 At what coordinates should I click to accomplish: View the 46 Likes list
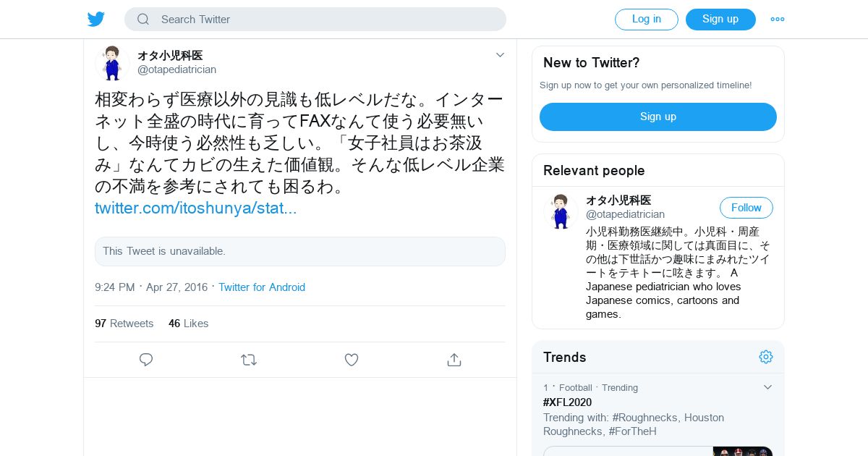pos(189,324)
